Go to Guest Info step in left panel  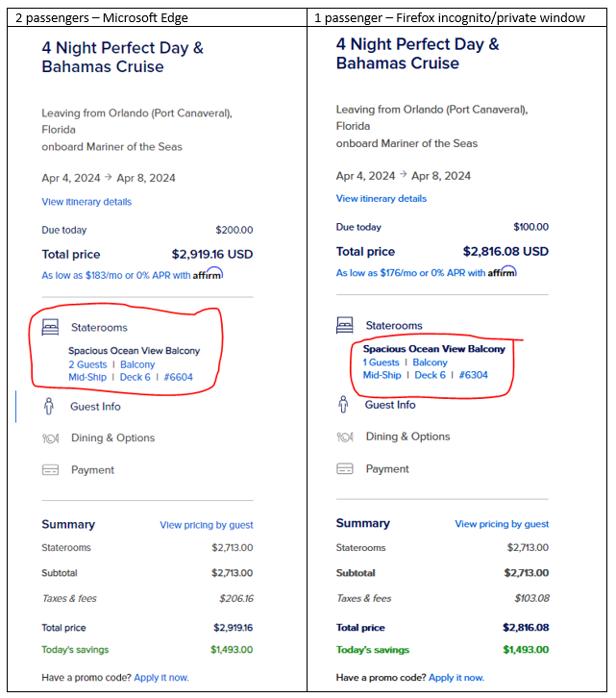coord(95,407)
